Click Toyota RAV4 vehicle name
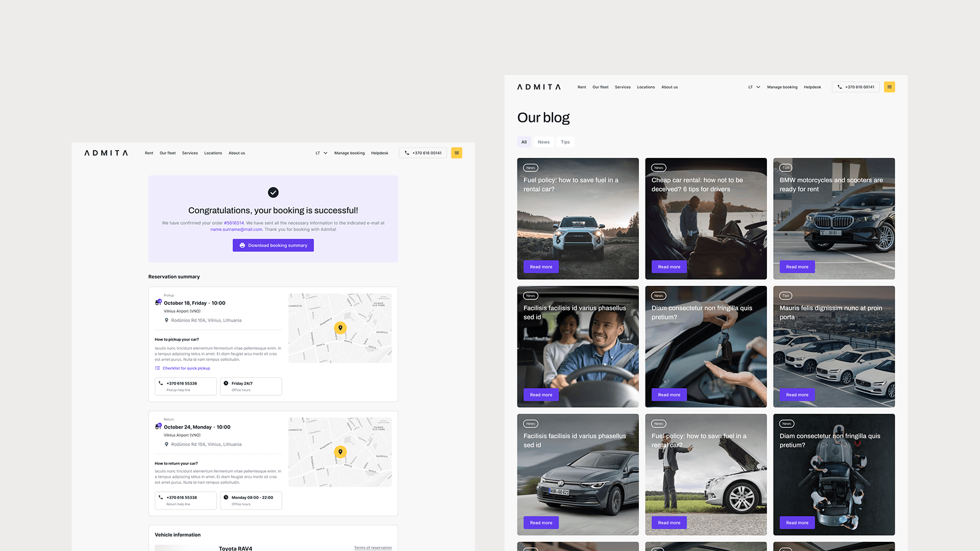The width and height of the screenshot is (980, 551). (235, 548)
